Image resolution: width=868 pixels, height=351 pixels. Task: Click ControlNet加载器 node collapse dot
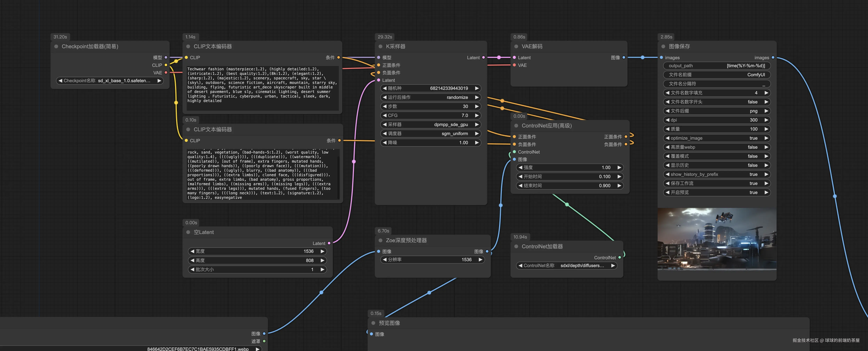(516, 247)
